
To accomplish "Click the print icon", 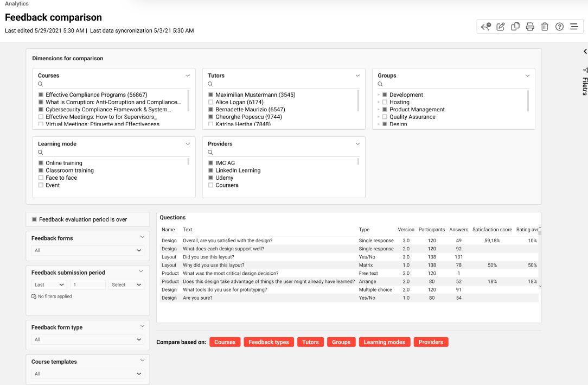I will 530,27.
